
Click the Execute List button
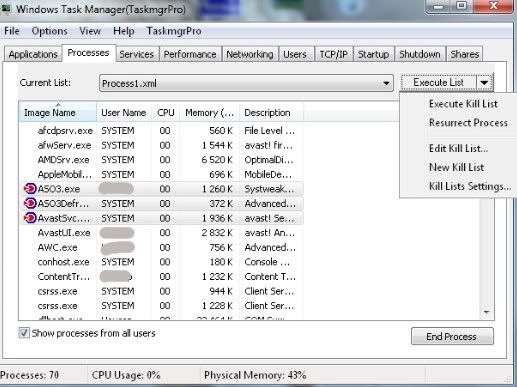tap(439, 82)
